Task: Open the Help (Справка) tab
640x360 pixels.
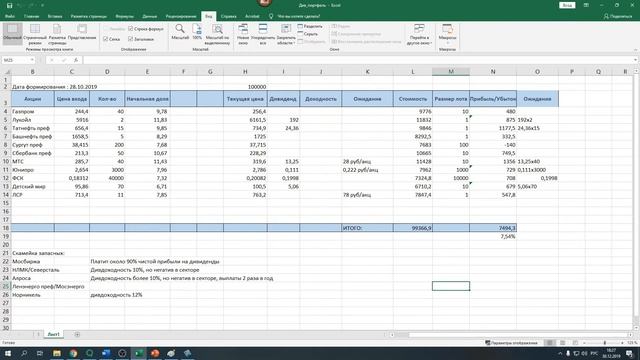Action: tap(229, 16)
